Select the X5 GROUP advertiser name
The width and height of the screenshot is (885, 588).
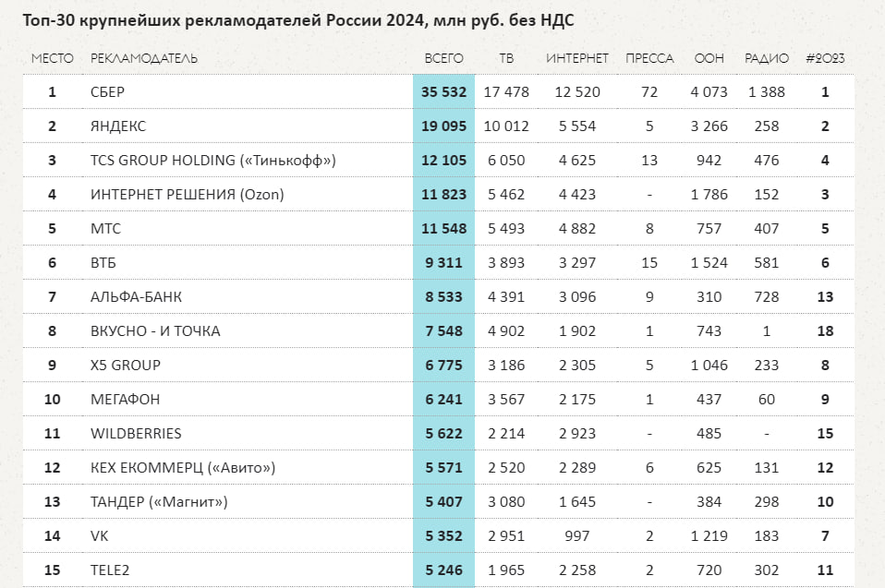[x=126, y=366]
